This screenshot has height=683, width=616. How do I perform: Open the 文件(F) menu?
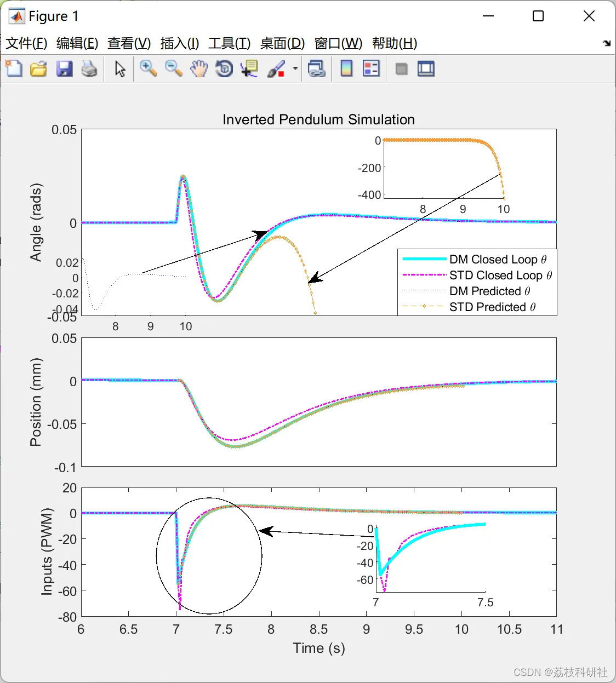click(26, 43)
